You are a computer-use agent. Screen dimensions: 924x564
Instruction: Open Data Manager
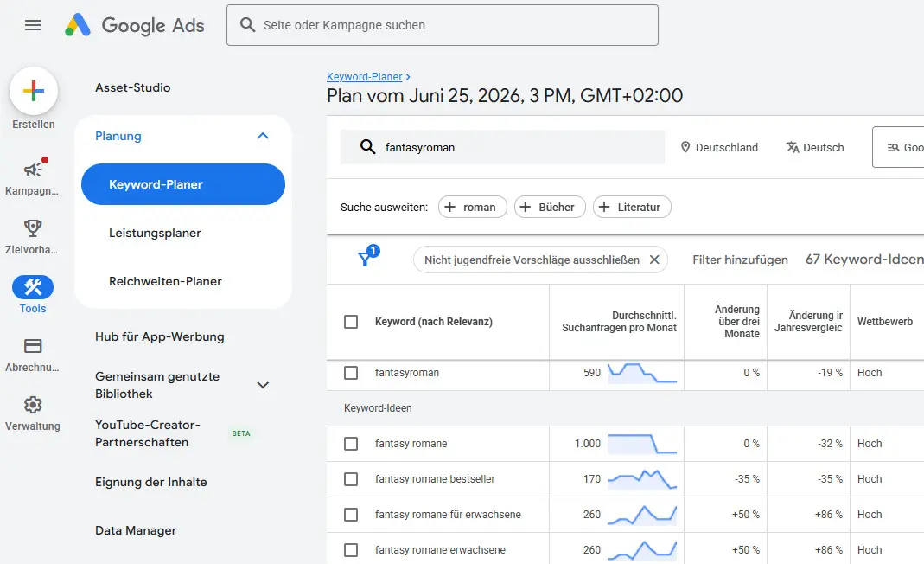coord(136,530)
